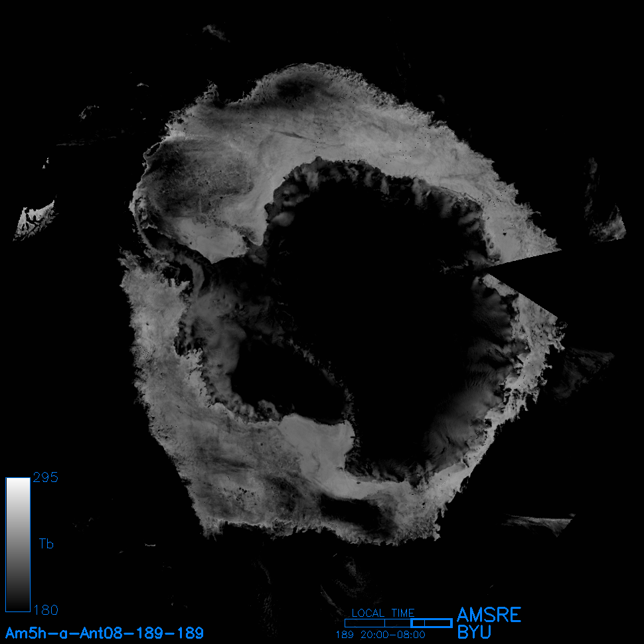
Task: Click the local time indicator bar
Action: (398, 623)
